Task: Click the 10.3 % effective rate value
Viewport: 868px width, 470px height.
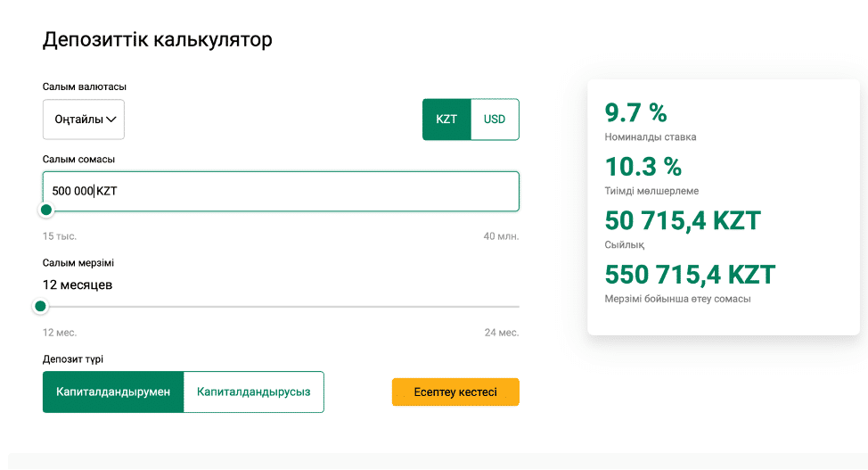Action: pyautogui.click(x=643, y=167)
